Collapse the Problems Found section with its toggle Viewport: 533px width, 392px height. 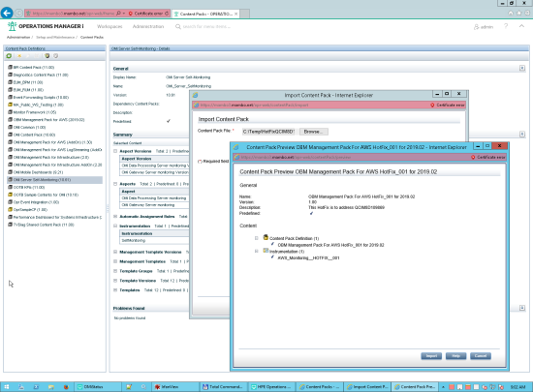[x=522, y=308]
